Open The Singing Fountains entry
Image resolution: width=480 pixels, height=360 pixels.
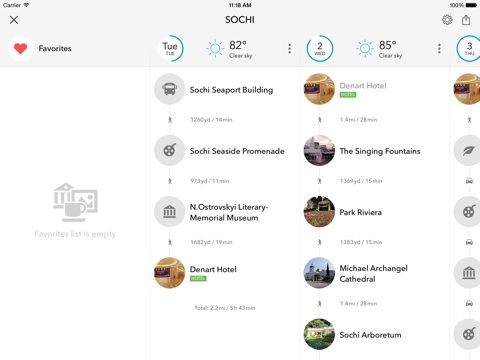tap(380, 151)
